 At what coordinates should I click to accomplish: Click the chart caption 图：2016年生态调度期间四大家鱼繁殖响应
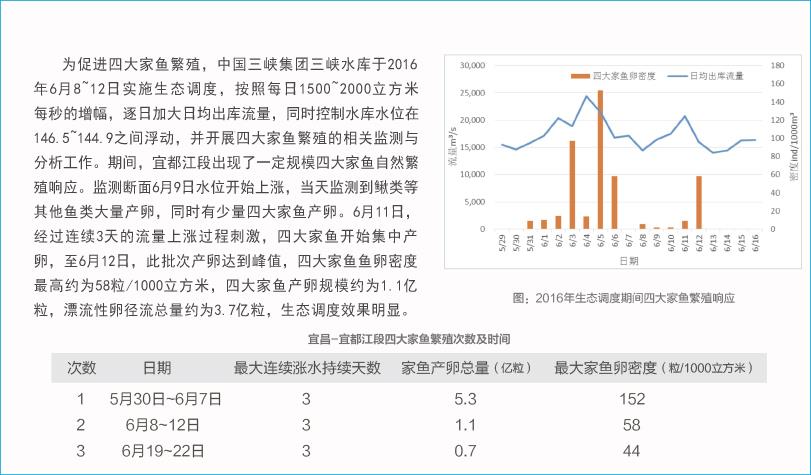(x=623, y=297)
